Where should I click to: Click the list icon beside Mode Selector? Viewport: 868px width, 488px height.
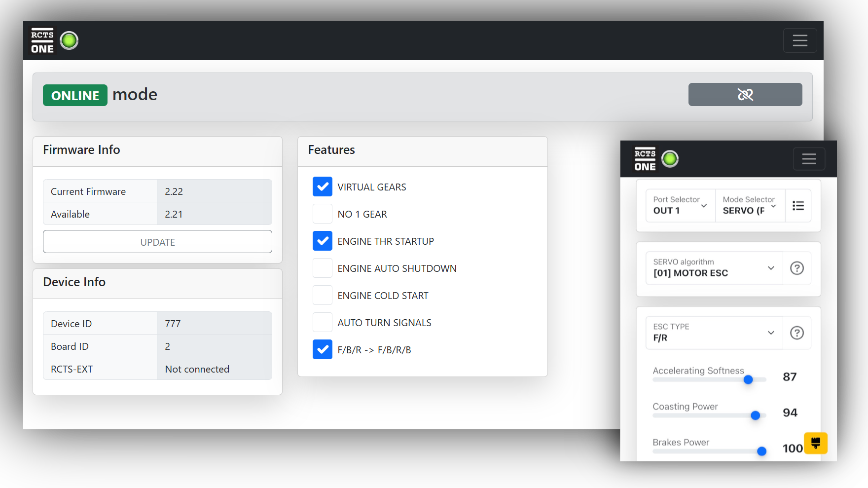(x=798, y=206)
